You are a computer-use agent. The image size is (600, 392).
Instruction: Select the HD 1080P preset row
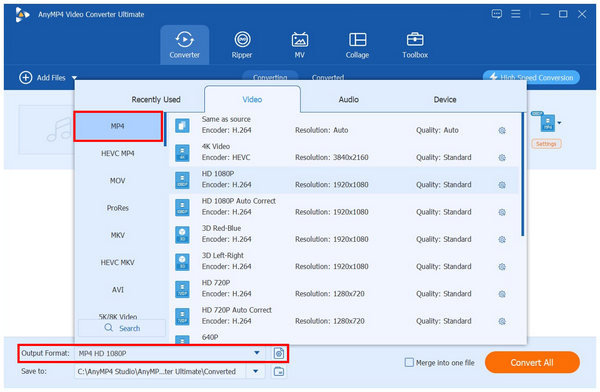344,180
